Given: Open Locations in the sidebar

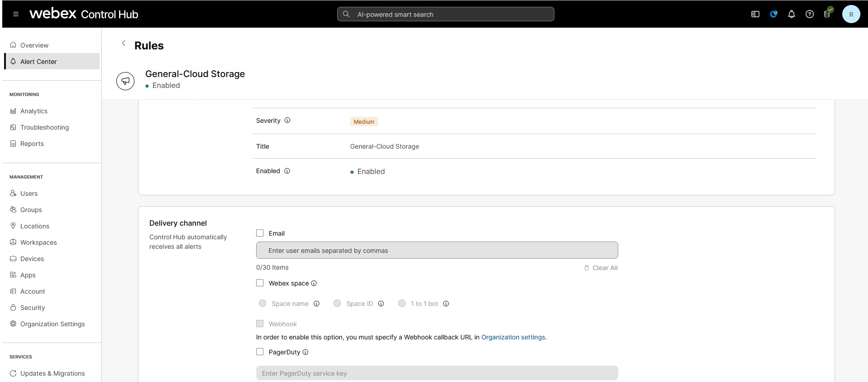Looking at the screenshot, I should click(52, 226).
